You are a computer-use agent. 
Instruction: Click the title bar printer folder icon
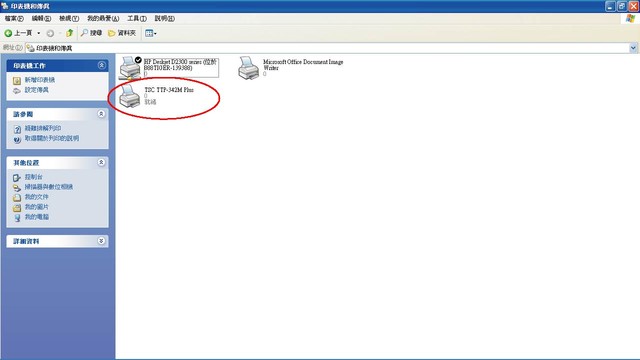pos(5,6)
